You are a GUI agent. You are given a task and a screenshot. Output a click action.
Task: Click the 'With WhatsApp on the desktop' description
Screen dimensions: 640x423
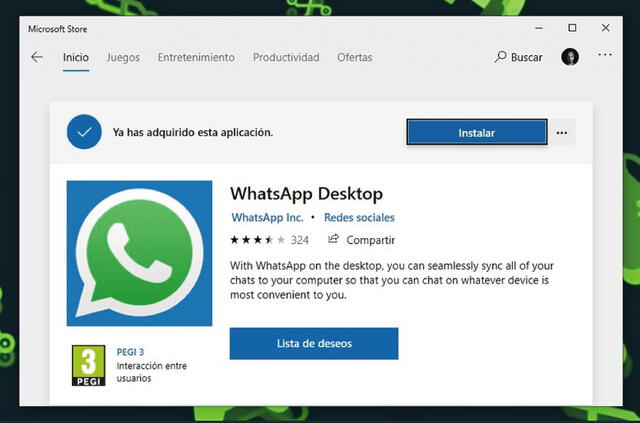coord(392,280)
